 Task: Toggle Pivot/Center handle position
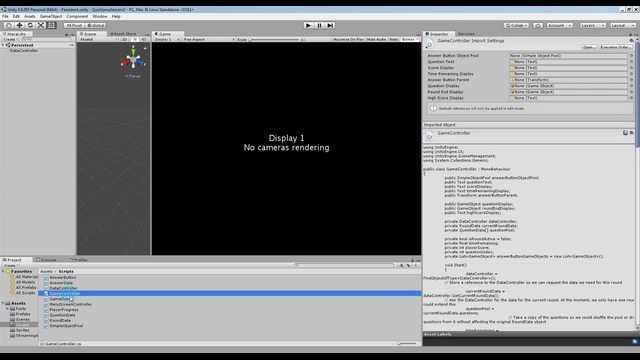coord(74,25)
